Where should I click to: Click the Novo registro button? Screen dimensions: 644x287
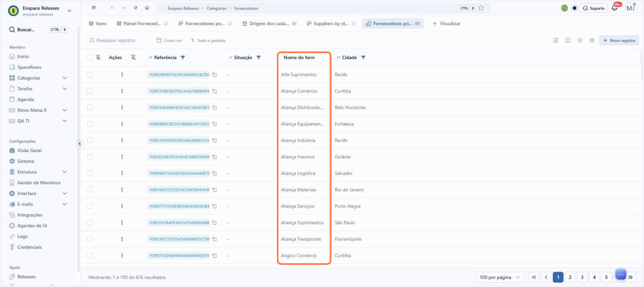pyautogui.click(x=619, y=40)
